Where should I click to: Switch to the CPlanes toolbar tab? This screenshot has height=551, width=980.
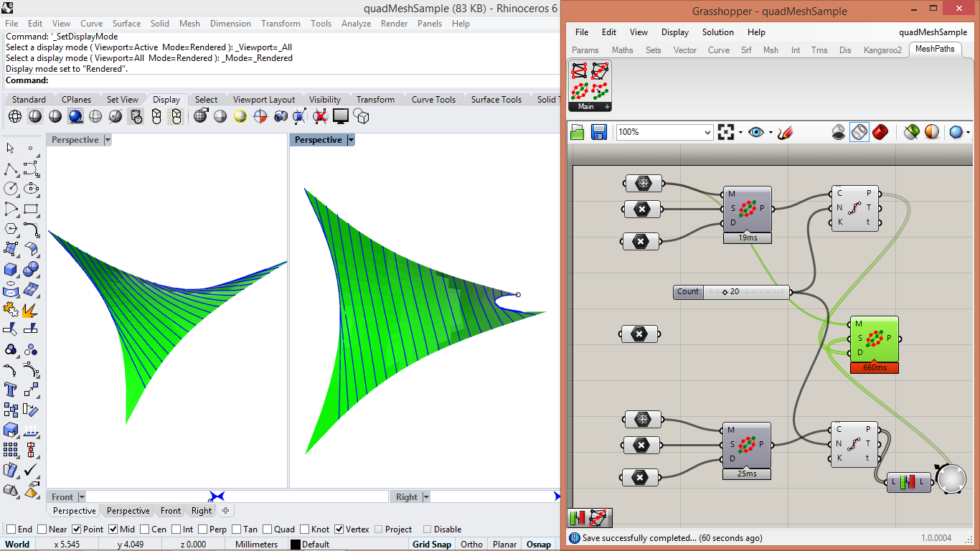[x=76, y=100]
